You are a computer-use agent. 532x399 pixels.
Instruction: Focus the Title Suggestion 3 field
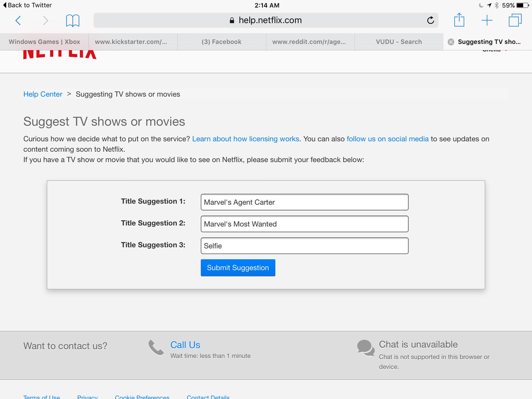[x=305, y=246]
